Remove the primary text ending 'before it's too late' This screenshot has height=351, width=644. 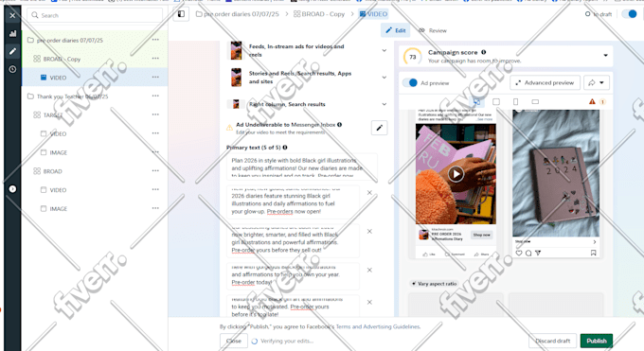[369, 302]
